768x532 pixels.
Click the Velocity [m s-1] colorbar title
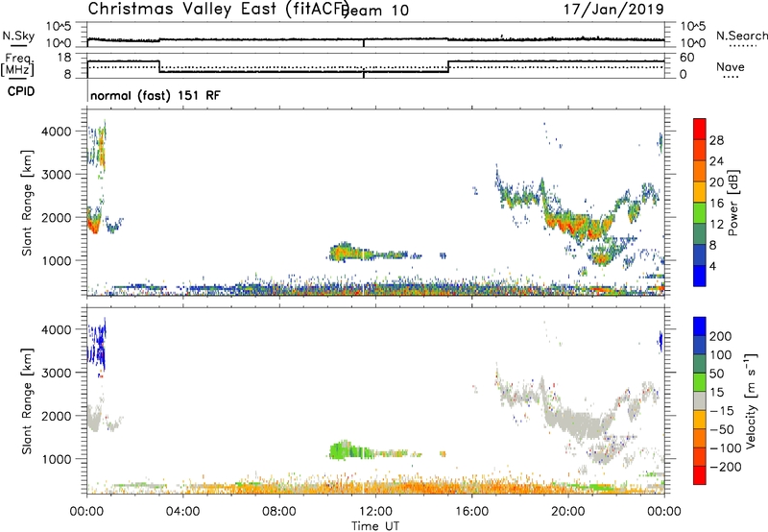751,400
